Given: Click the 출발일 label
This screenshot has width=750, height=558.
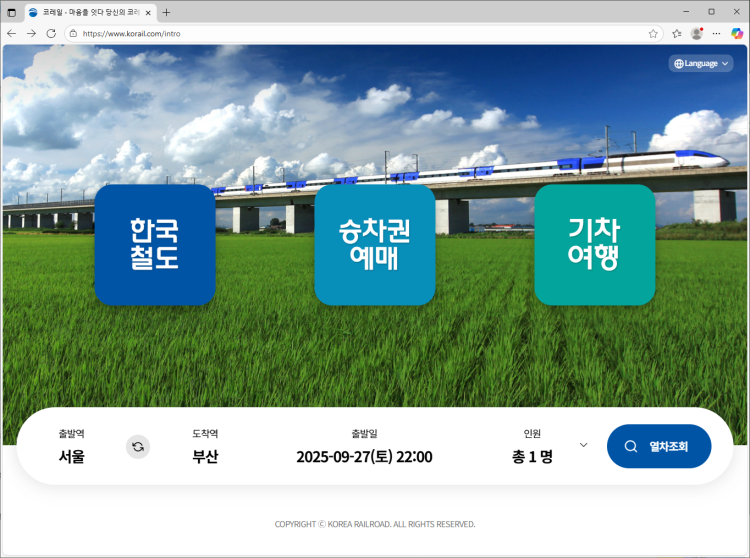Looking at the screenshot, I should pyautogui.click(x=364, y=433).
